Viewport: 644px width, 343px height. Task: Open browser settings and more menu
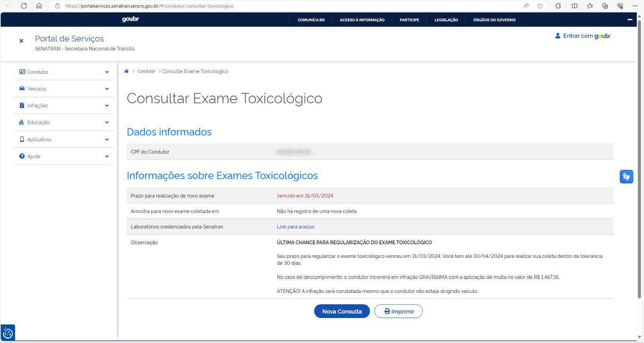(635, 6)
